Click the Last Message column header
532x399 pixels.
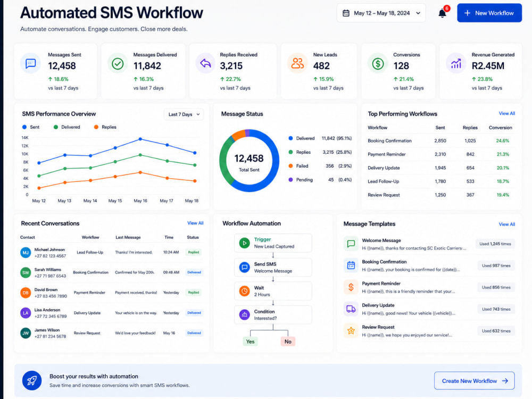128,237
